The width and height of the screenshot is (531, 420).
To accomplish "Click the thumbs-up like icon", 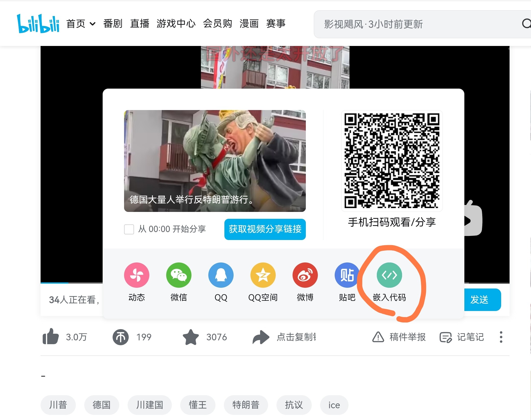I will tap(51, 337).
